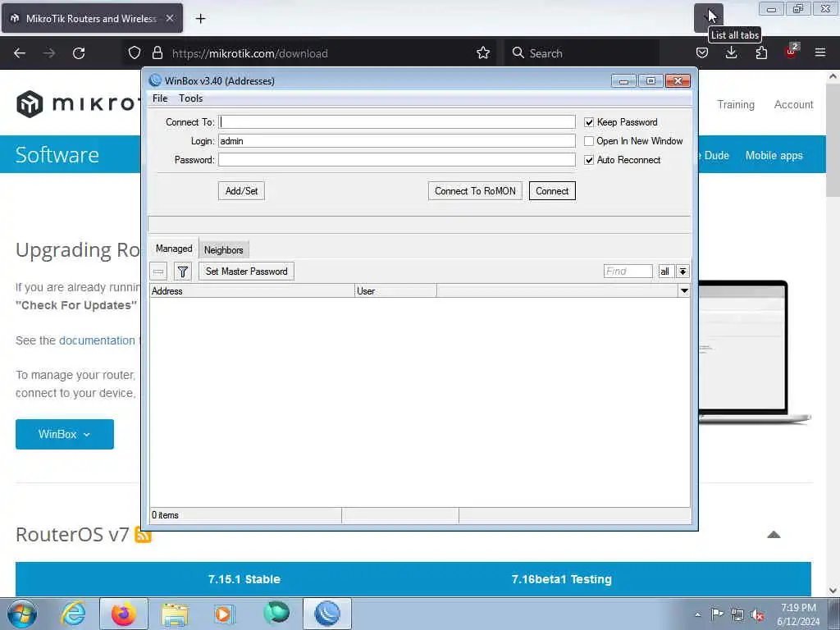Image resolution: width=840 pixels, height=630 pixels.
Task: Click the RouterOS v7 RSS feed icon
Action: (x=143, y=535)
